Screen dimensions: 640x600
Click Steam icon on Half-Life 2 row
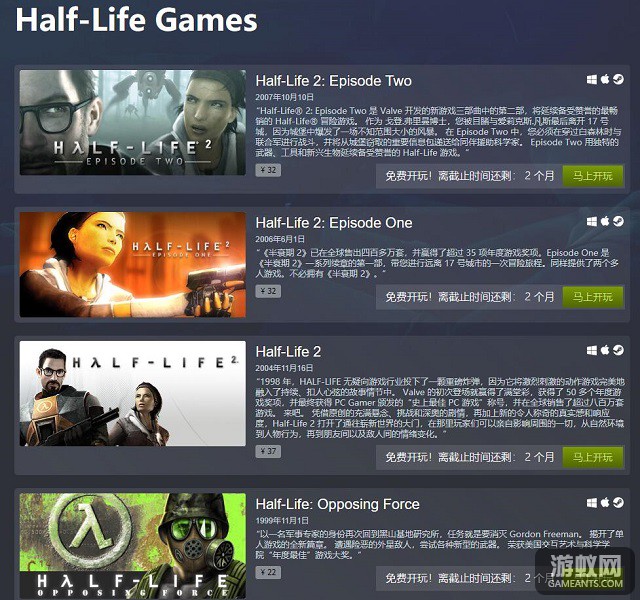point(618,351)
